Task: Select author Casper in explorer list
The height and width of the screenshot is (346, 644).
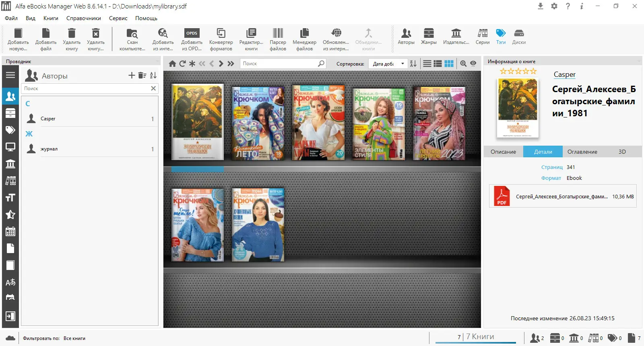Action: 90,119
